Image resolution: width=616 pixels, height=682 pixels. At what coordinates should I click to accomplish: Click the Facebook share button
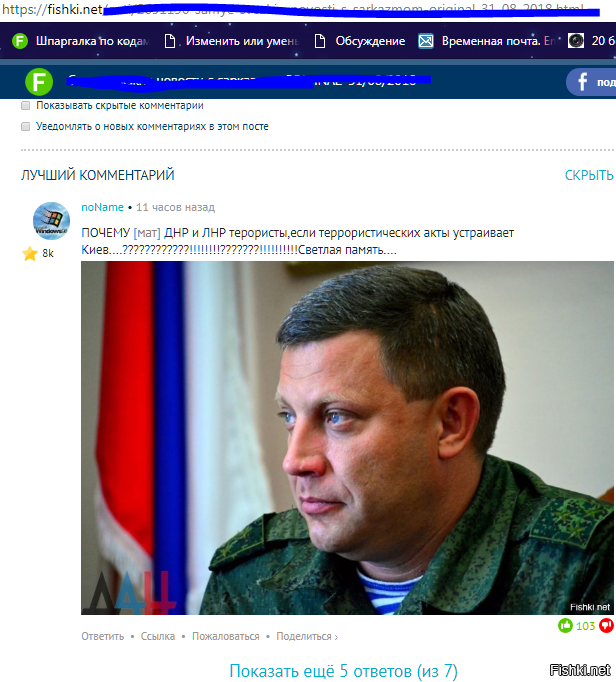click(x=592, y=82)
